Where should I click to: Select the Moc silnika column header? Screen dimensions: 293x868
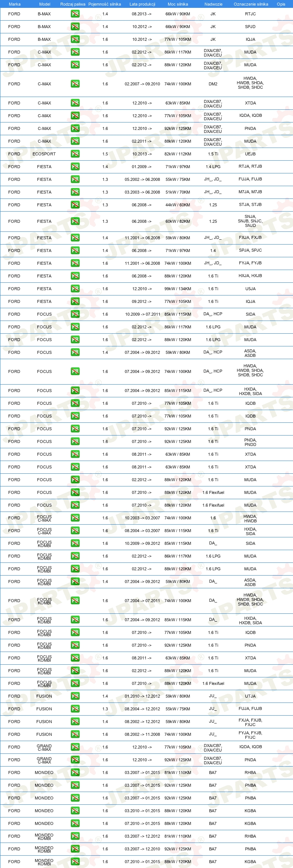(178, 4)
